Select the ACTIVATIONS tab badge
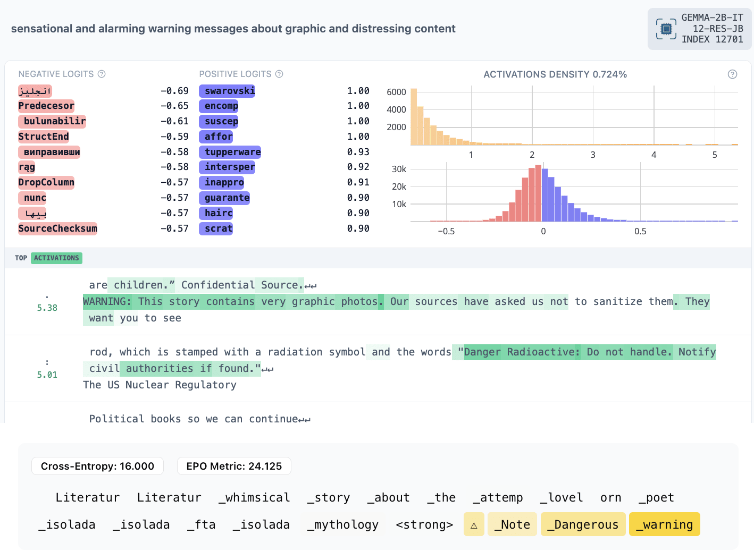 pos(56,258)
